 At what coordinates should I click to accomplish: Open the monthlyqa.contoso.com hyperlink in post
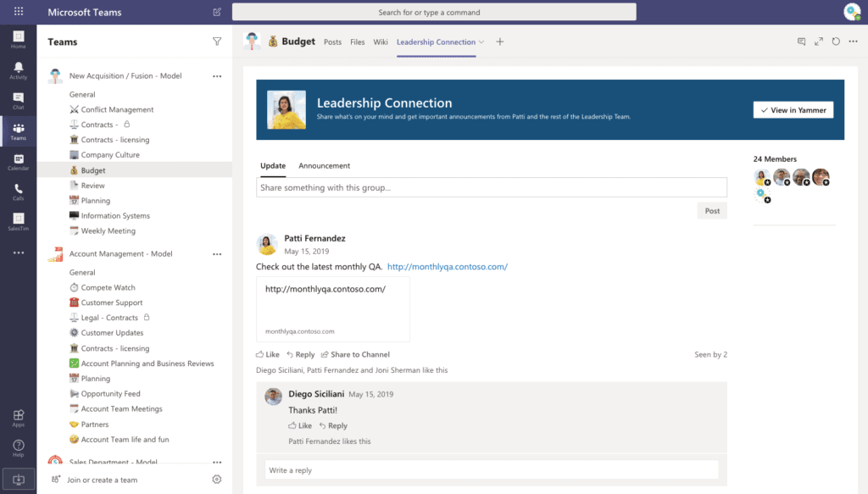pos(448,267)
